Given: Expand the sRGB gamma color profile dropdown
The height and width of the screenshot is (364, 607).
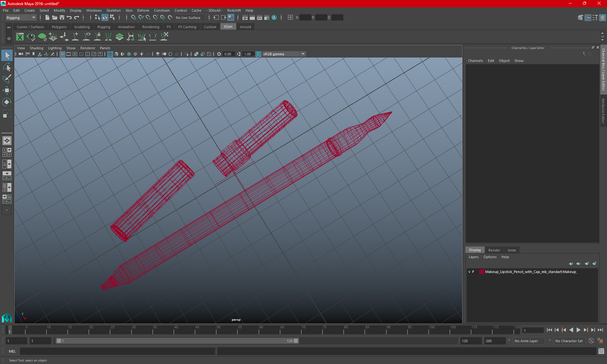Looking at the screenshot, I should click(x=303, y=54).
